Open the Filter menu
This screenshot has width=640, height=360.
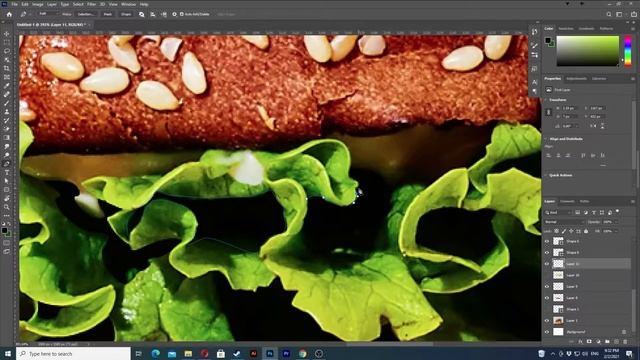tap(91, 4)
